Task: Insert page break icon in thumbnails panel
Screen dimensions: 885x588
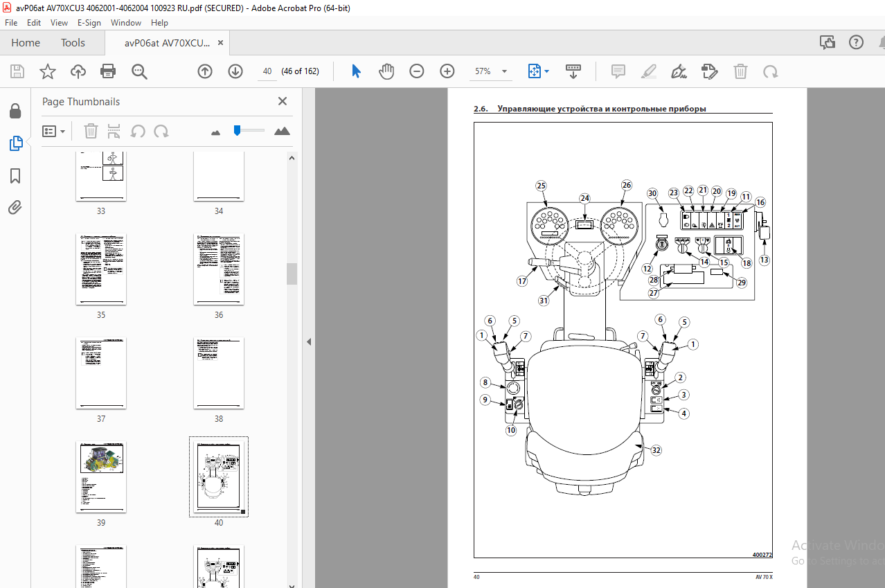Action: click(114, 131)
